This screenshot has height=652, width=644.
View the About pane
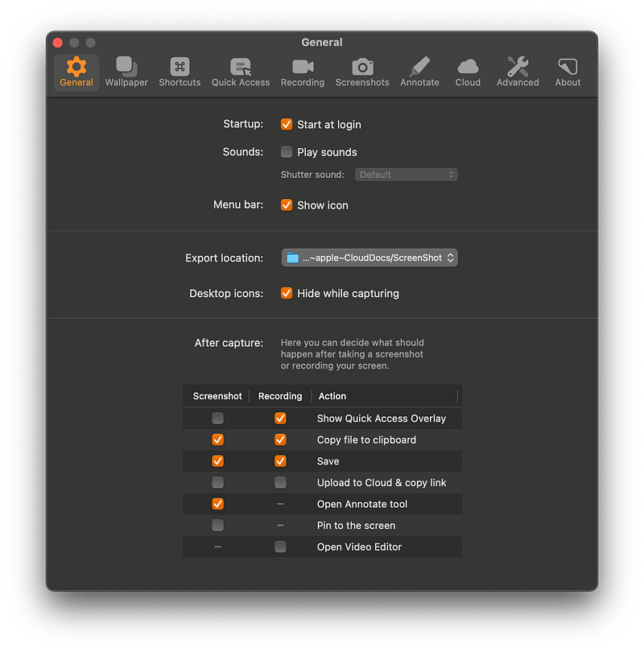click(x=568, y=71)
